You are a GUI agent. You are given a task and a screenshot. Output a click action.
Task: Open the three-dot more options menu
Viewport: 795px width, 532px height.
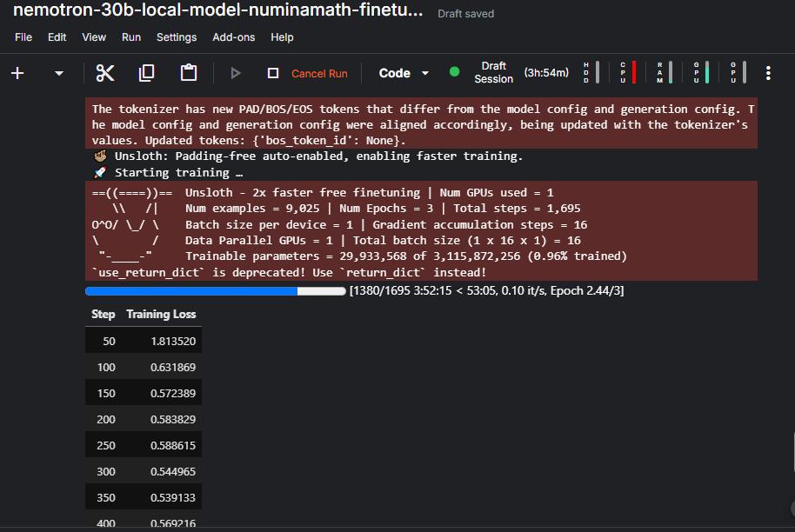click(x=768, y=73)
